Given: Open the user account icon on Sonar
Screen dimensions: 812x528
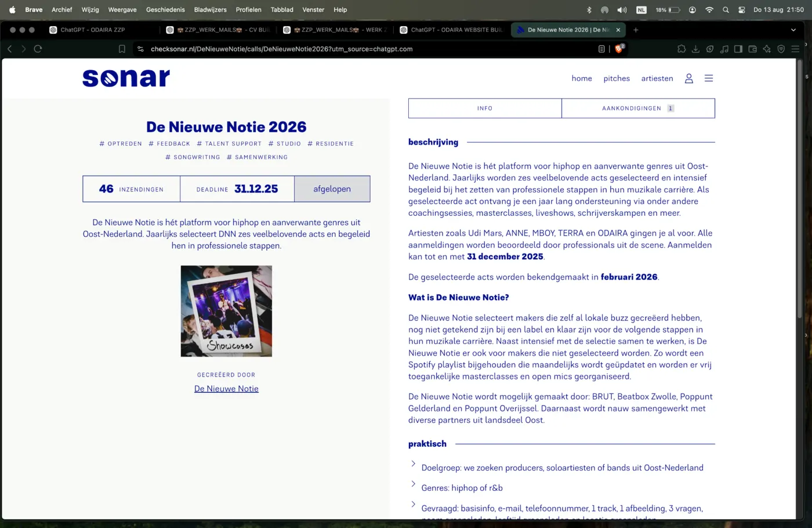Looking at the screenshot, I should [x=688, y=78].
